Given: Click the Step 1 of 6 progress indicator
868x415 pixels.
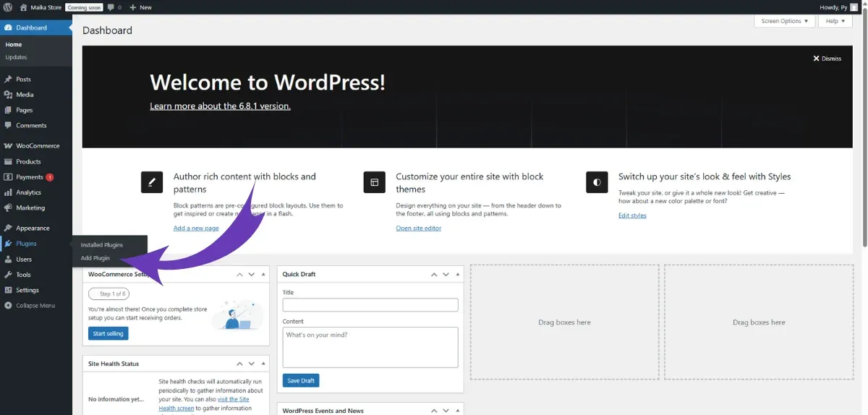Looking at the screenshot, I should tap(109, 294).
